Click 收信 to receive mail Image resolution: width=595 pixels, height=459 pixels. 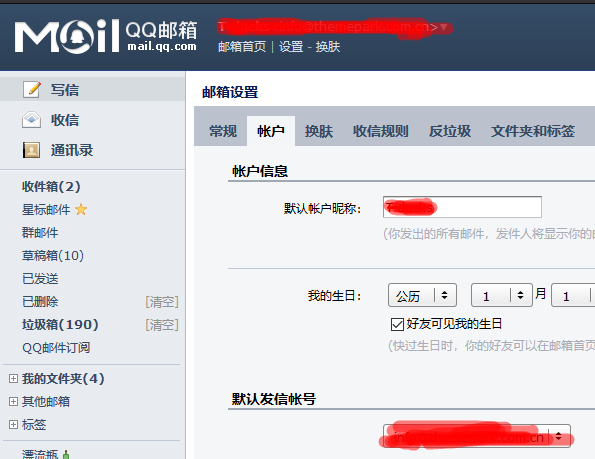(65, 120)
